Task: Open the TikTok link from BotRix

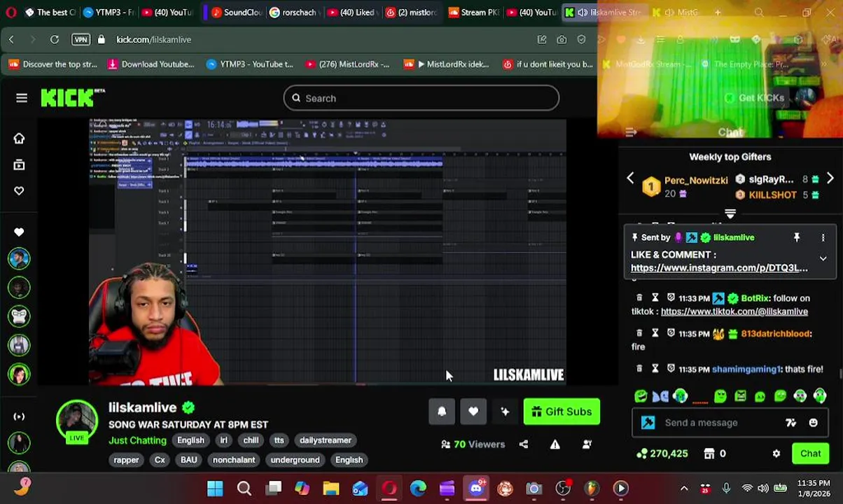Action: point(734,311)
